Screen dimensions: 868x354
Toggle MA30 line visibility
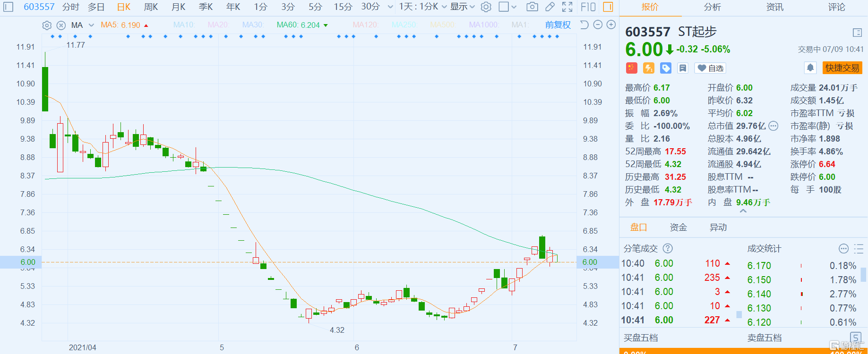[x=253, y=25]
